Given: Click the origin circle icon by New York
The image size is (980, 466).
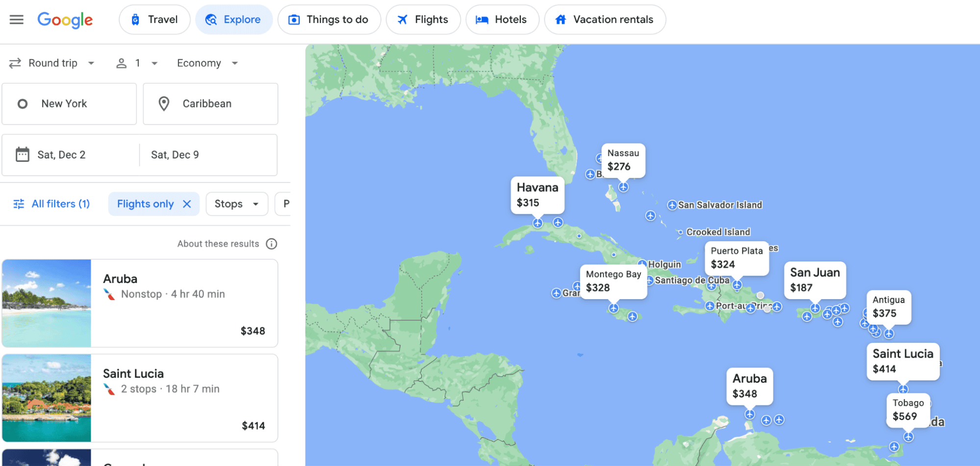Looking at the screenshot, I should click(23, 104).
